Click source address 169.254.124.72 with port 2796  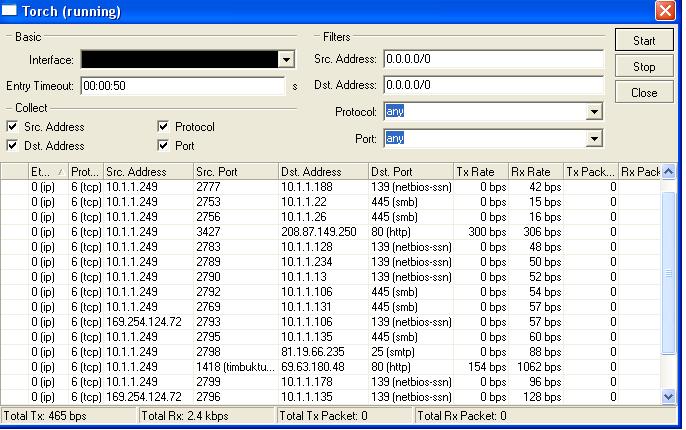tap(144, 397)
